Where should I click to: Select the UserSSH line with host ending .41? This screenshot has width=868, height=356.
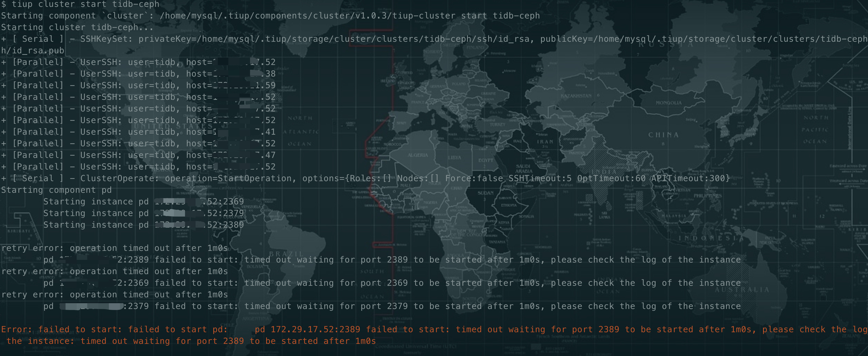[x=138, y=132]
